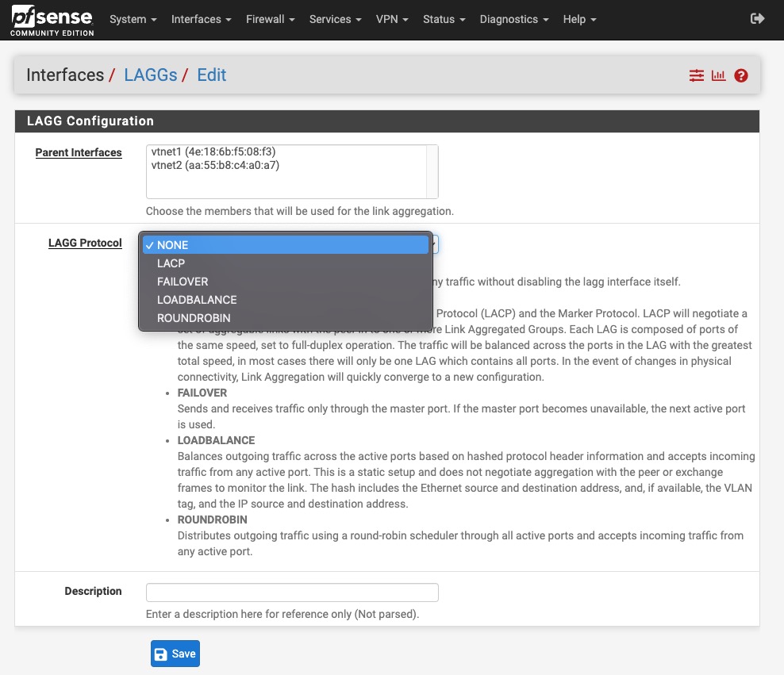Click the Description field label
This screenshot has height=675, width=784.
tap(93, 591)
